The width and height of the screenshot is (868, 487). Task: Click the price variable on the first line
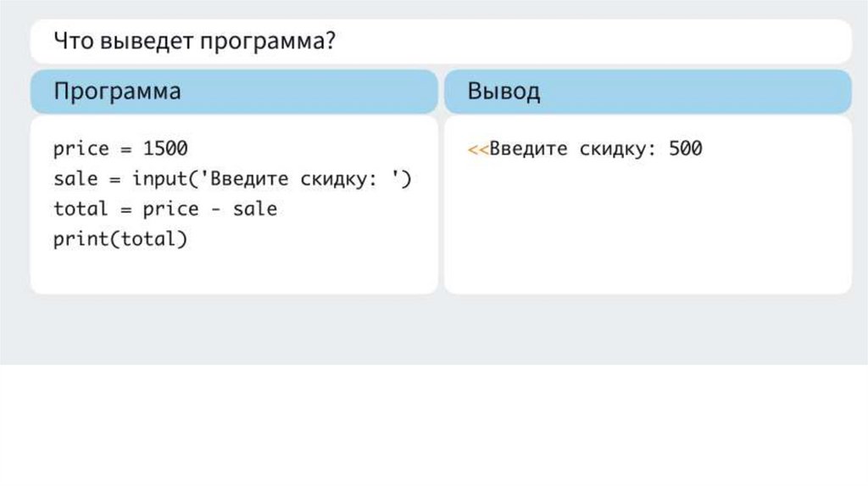tap(81, 149)
